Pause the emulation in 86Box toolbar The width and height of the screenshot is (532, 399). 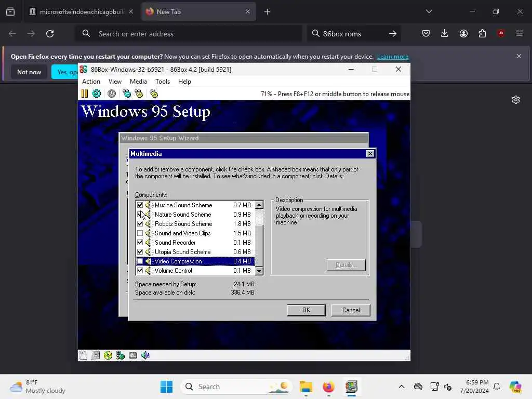click(x=85, y=94)
